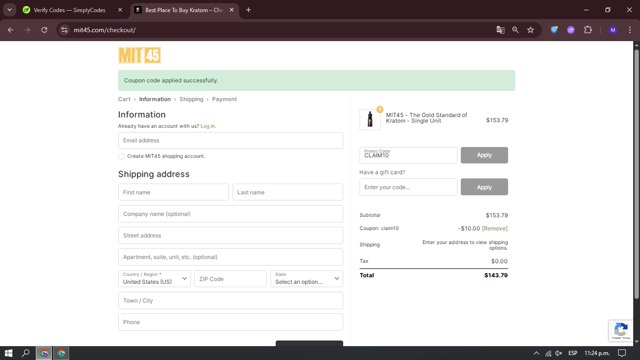Open the network tray icon
This screenshot has height=360, width=640.
(548, 353)
